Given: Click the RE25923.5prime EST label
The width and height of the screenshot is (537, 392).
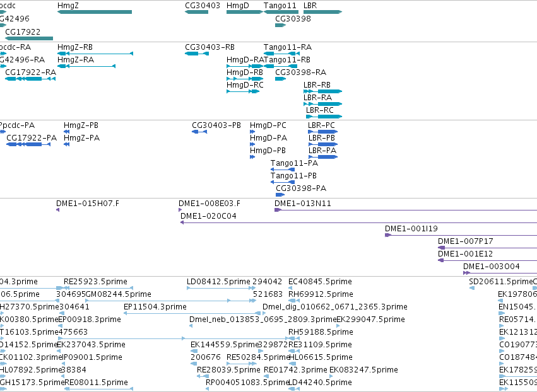Looking at the screenshot, I should (95, 282).
